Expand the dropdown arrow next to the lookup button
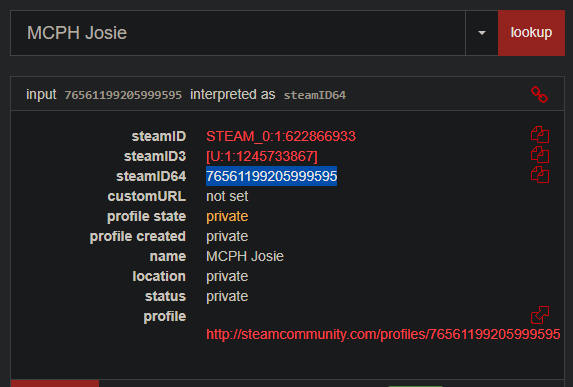This screenshot has width=573, height=387. click(482, 33)
